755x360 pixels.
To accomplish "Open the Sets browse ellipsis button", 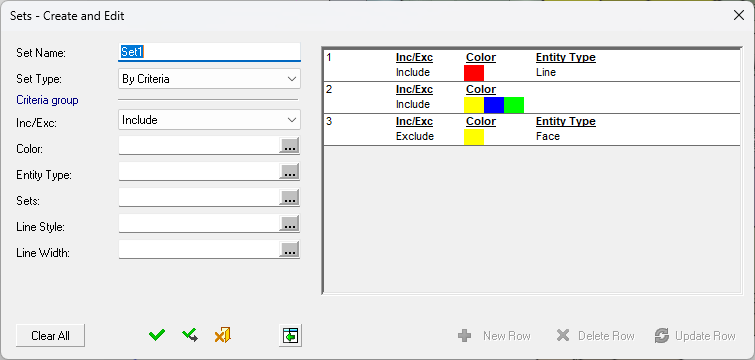I will click(x=289, y=198).
